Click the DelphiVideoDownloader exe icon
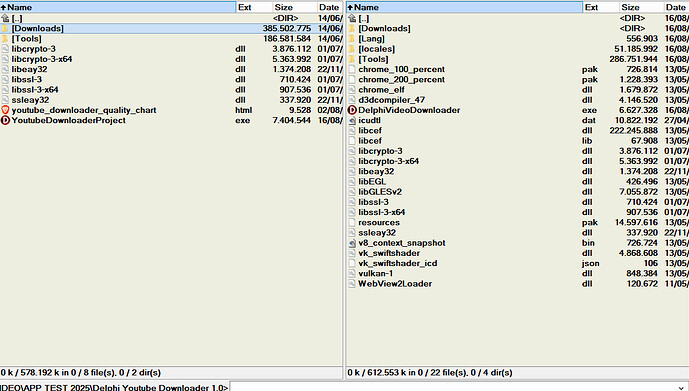 pyautogui.click(x=352, y=110)
